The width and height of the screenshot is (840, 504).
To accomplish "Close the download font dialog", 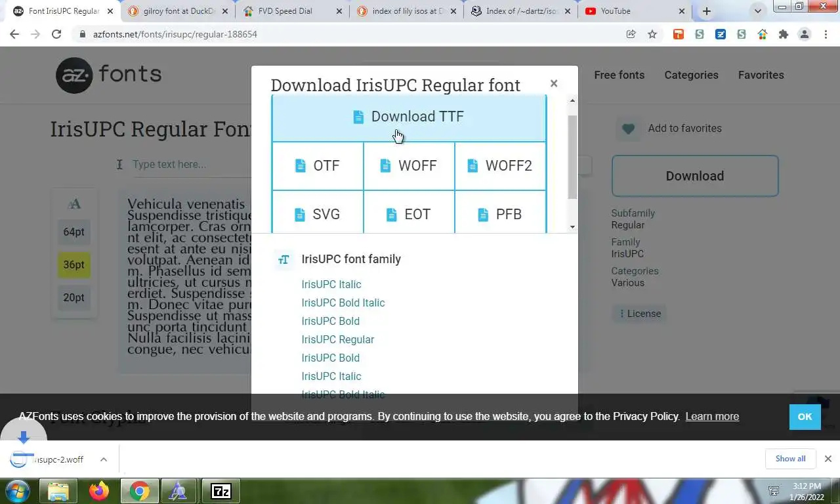I will [x=554, y=83].
